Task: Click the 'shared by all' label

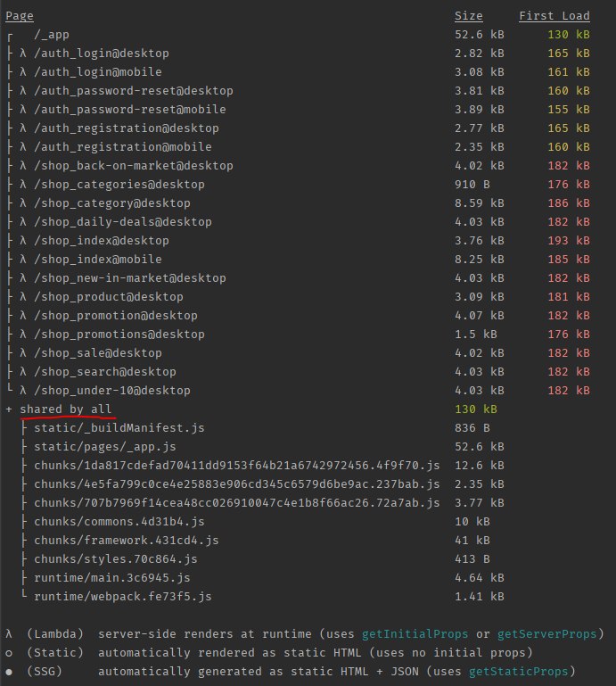Action: coord(66,409)
